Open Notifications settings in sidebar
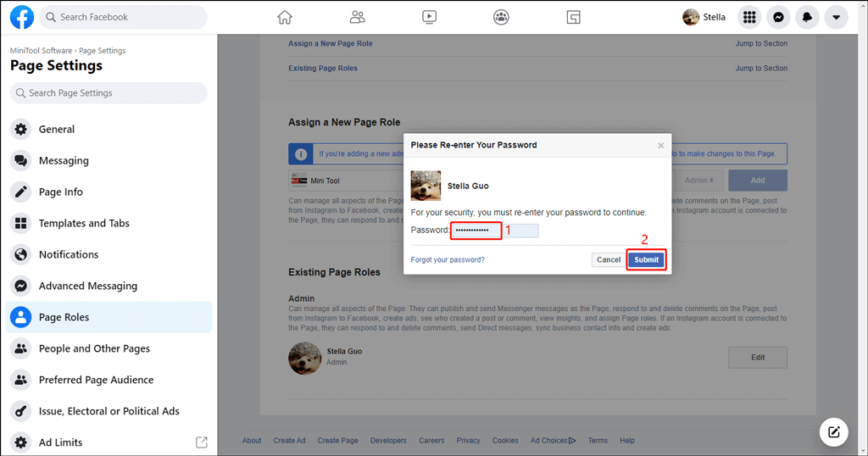 (x=108, y=254)
